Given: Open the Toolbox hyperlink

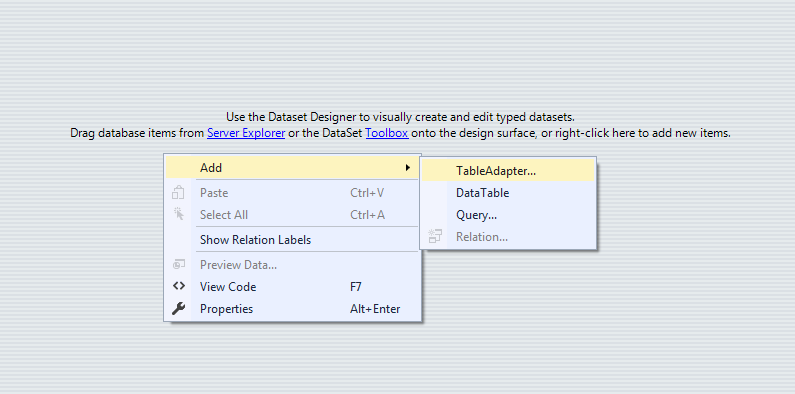Looking at the screenshot, I should click(x=387, y=133).
